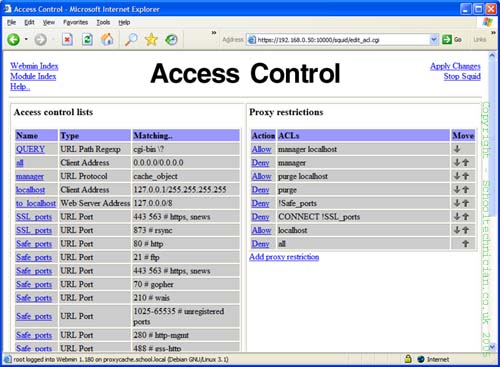
Task: Stop page loading with the Stop icon
Action: click(x=67, y=40)
